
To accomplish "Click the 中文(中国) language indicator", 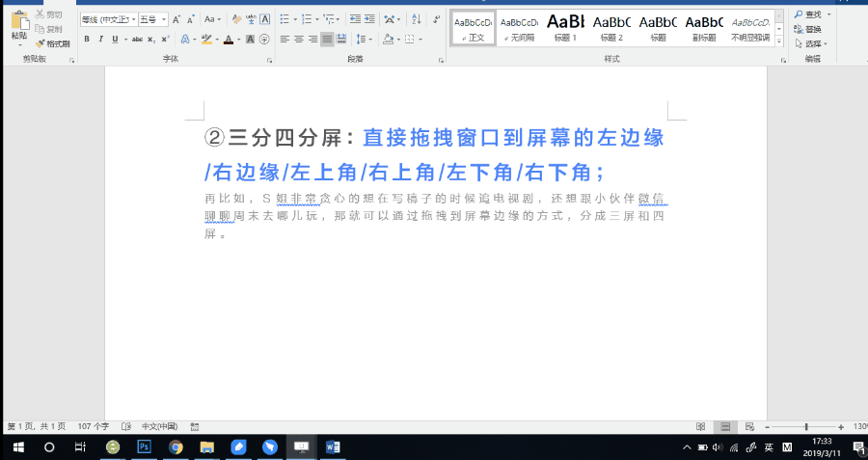I will coord(159,426).
